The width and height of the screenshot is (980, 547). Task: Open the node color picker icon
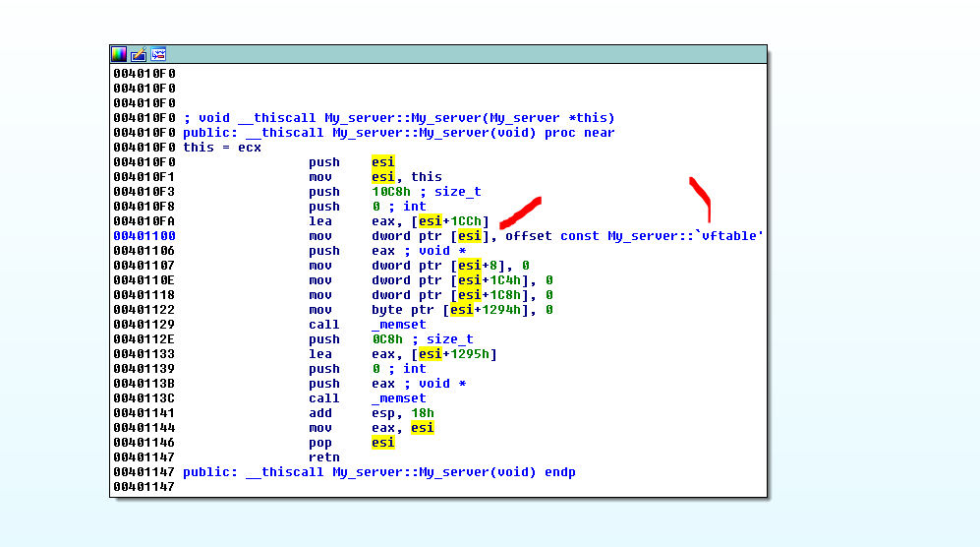point(119,54)
